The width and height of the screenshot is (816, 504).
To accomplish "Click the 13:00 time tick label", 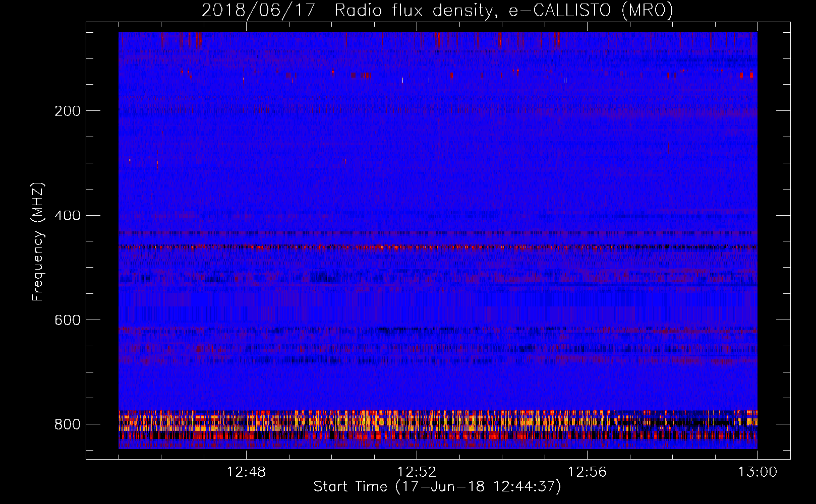I will (757, 472).
